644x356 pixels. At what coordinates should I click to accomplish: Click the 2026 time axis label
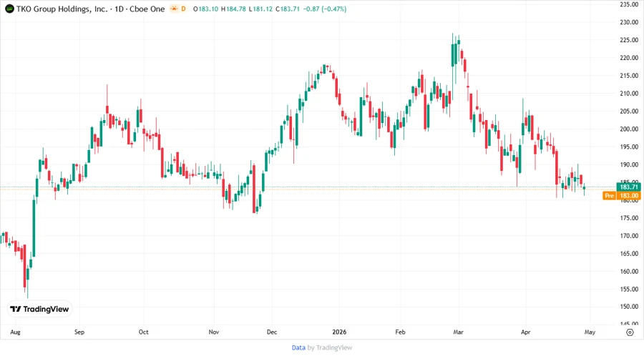[x=339, y=332]
